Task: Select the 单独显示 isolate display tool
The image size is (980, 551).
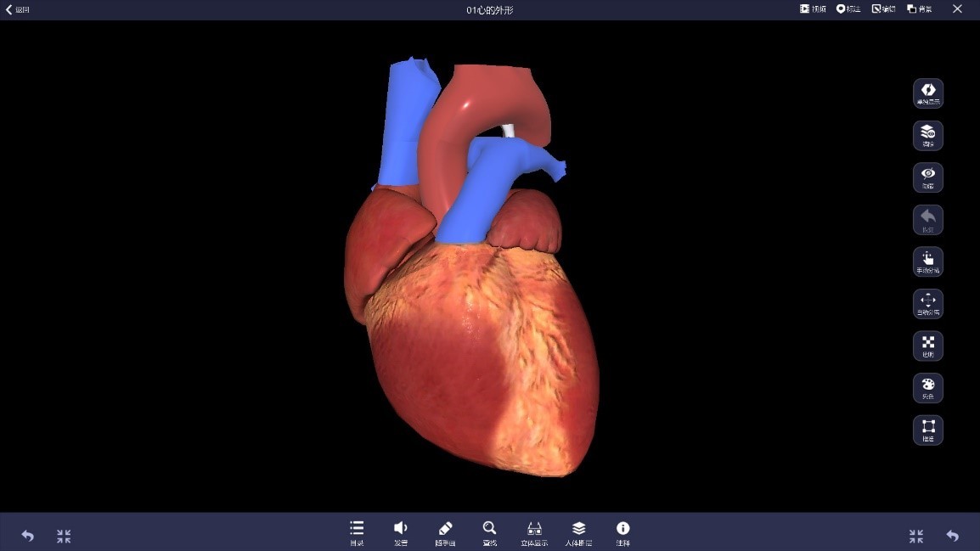Action: pyautogui.click(x=928, y=93)
